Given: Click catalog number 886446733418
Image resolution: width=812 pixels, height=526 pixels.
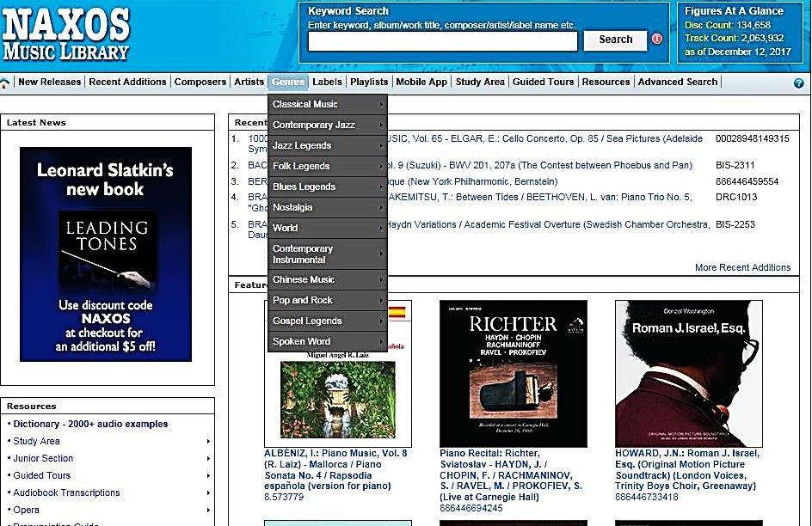Looking at the screenshot, I should pos(647,497).
